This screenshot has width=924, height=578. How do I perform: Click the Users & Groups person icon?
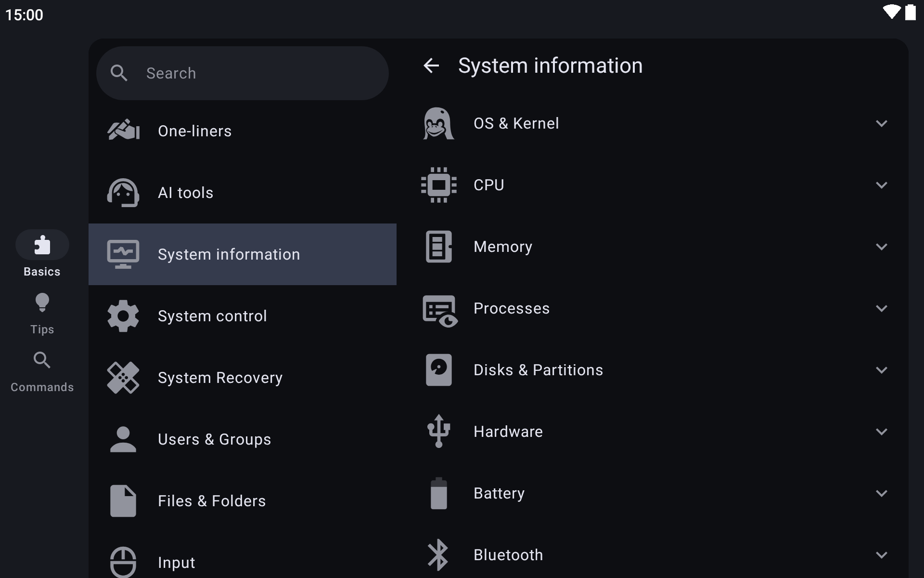[123, 439]
